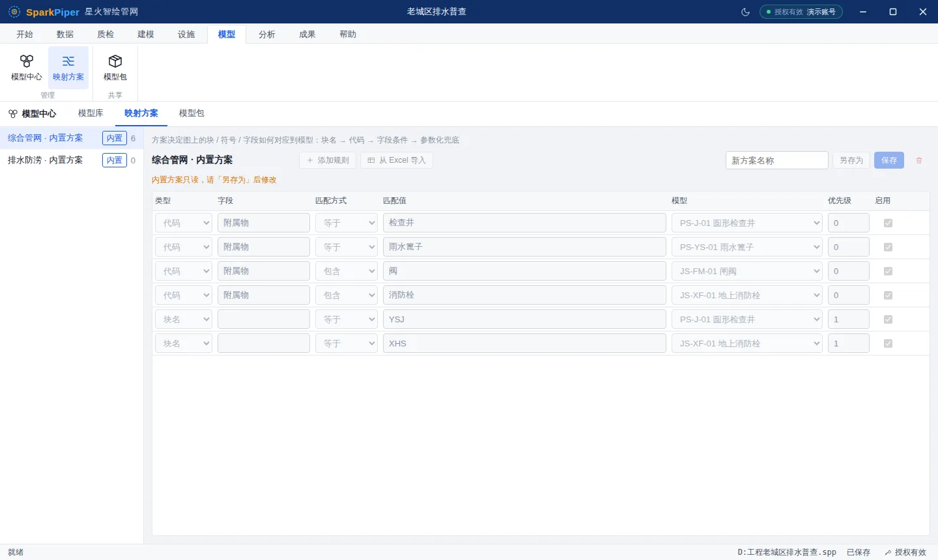Open model dropdown in the XHS row
The height and width of the screenshot is (560, 938).
pyautogui.click(x=747, y=343)
